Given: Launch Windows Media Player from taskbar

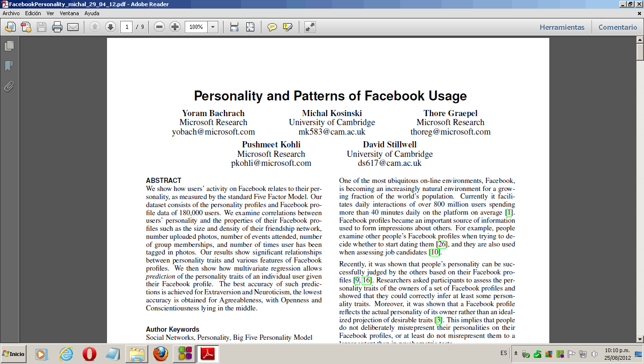Looking at the screenshot, I should click(41, 354).
